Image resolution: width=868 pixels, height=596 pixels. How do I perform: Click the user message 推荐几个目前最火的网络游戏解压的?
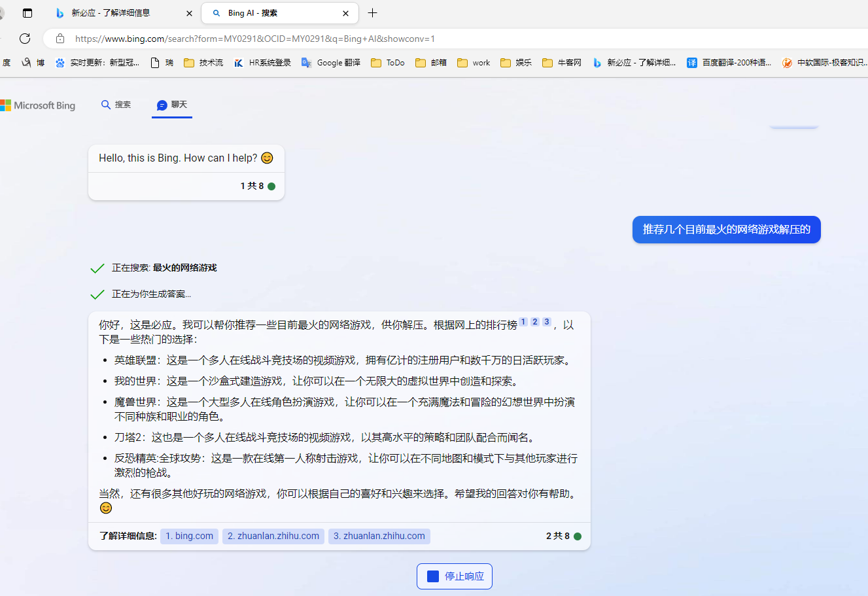pyautogui.click(x=726, y=230)
